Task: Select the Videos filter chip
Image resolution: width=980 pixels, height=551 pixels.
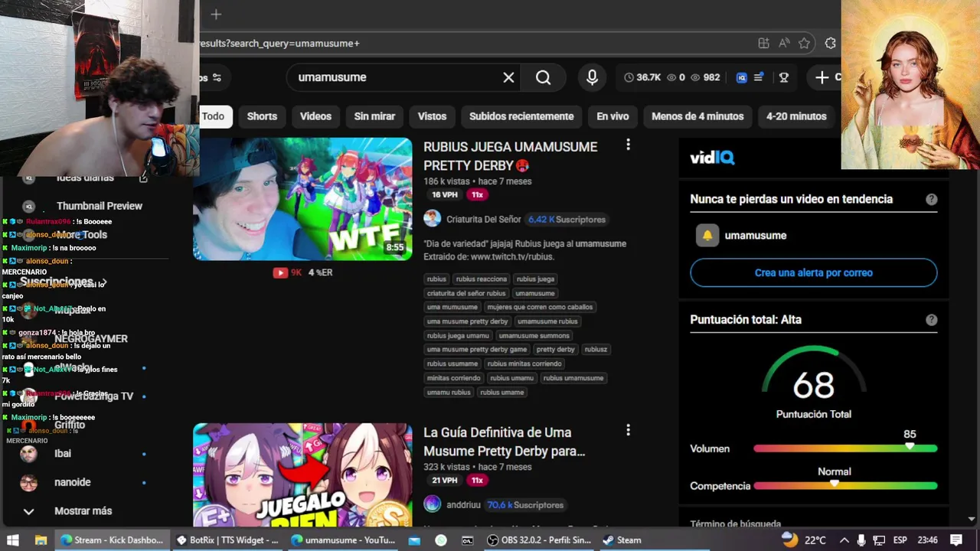Action: (315, 116)
